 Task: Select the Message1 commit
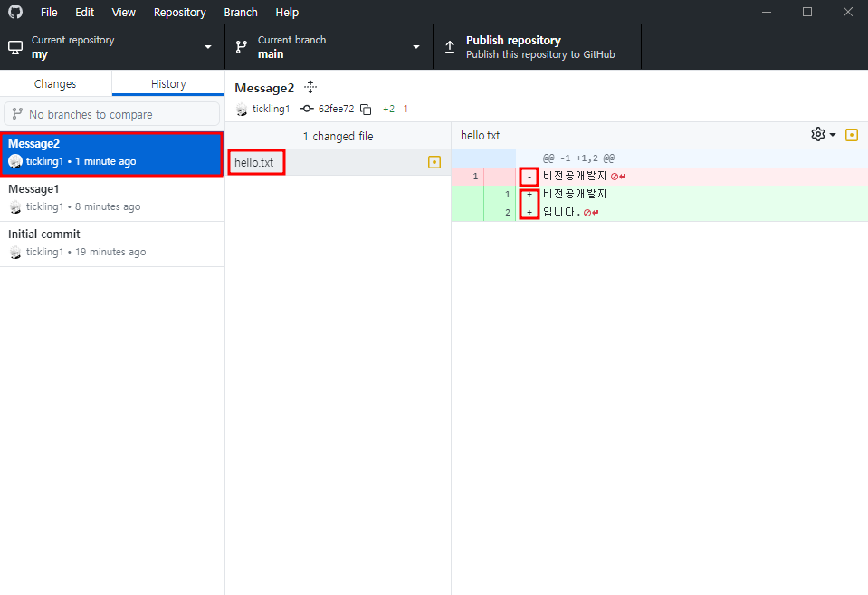click(x=112, y=199)
